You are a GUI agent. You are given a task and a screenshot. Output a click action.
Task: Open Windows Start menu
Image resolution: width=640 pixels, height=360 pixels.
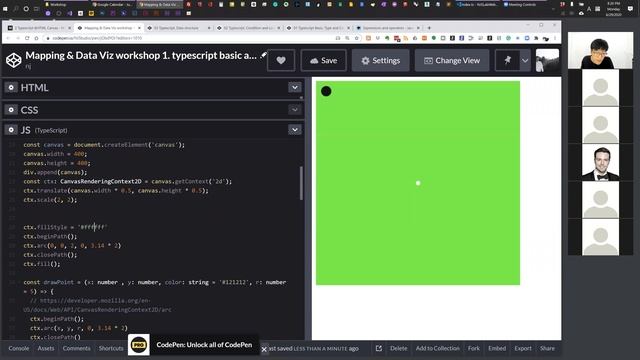(5, 8)
